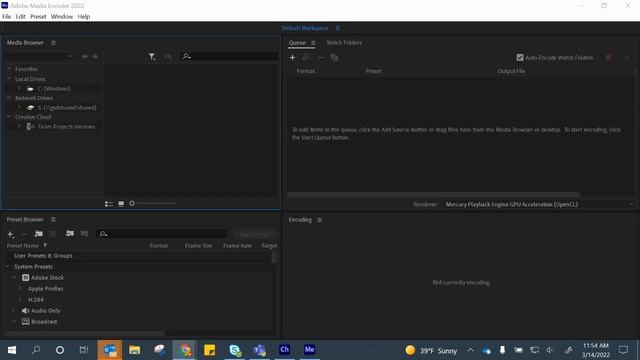Click Add Source plus icon in Queue

tap(292, 58)
